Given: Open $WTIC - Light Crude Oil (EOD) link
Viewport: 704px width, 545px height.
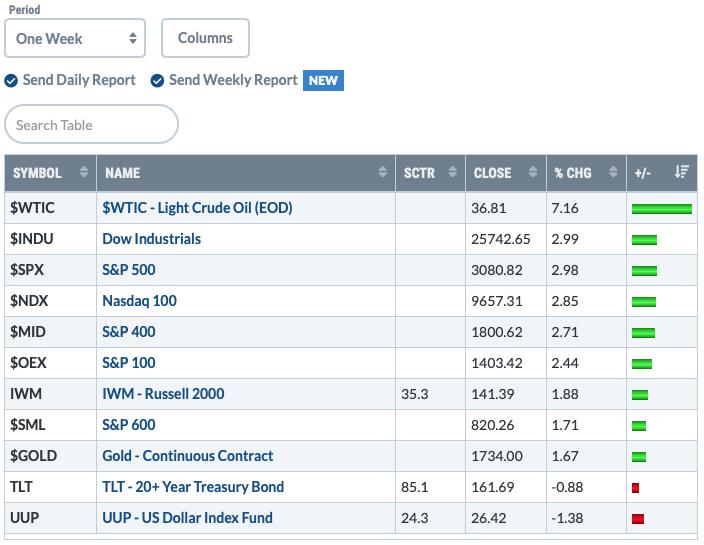Looking at the screenshot, I should (197, 208).
